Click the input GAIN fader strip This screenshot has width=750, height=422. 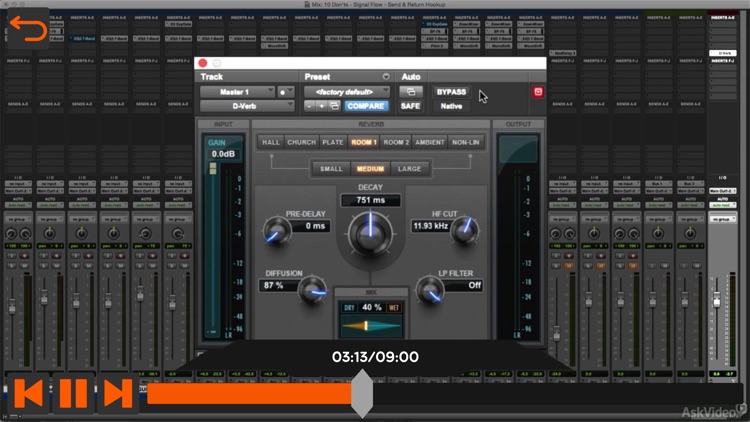213,249
